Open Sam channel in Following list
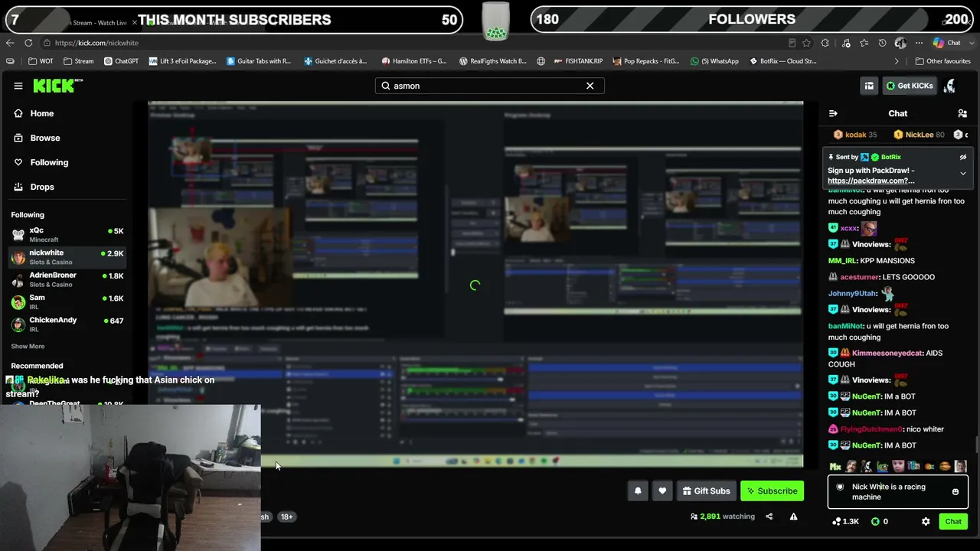The width and height of the screenshot is (980, 551). (67, 302)
